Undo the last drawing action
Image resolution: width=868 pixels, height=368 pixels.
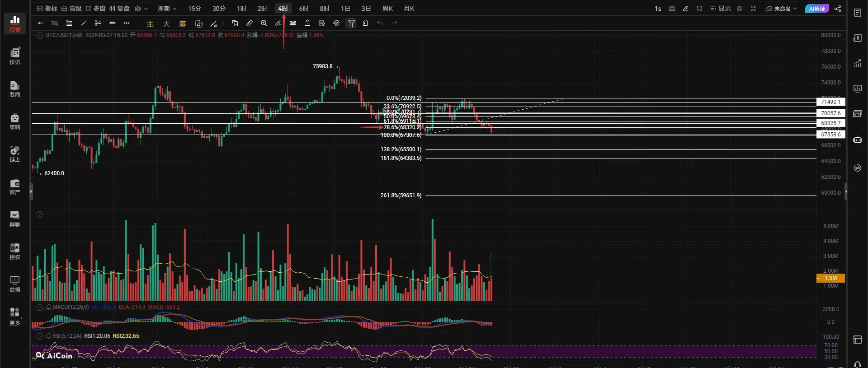point(380,23)
